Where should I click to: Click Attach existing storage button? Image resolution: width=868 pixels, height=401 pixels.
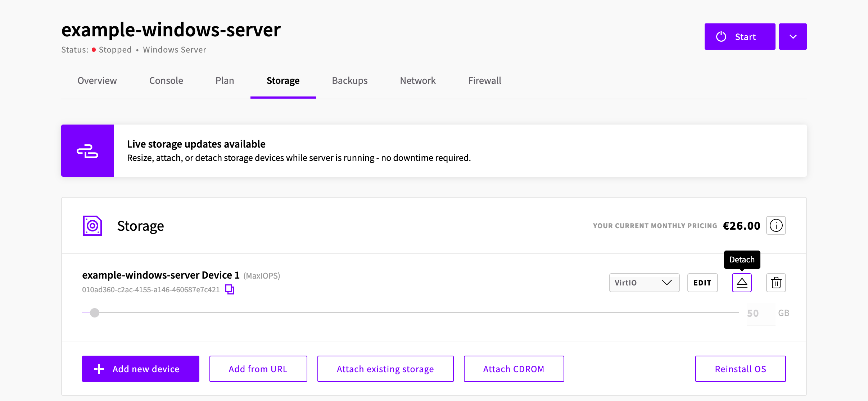point(385,369)
